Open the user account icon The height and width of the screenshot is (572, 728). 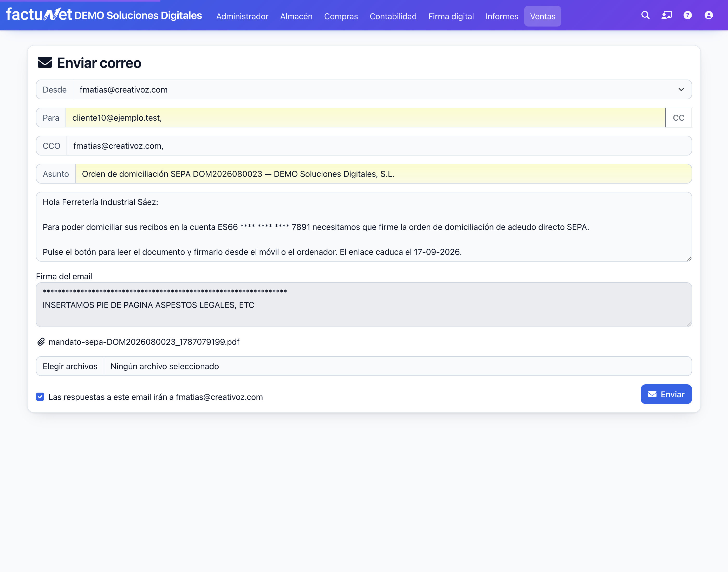tap(708, 15)
